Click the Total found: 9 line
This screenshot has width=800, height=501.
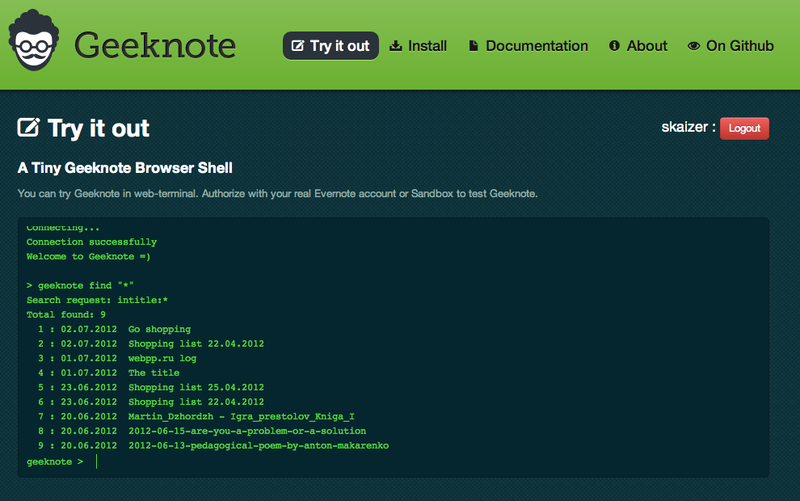pyautogui.click(x=66, y=315)
